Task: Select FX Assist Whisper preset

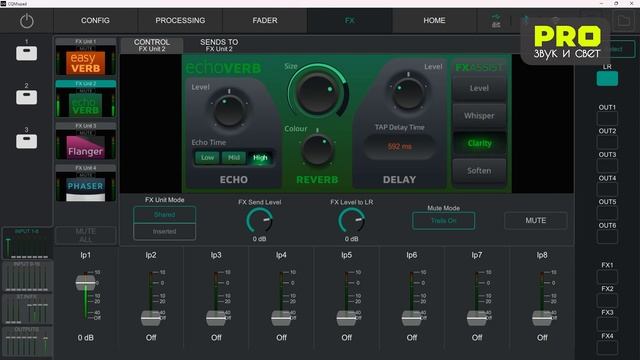Action: click(x=479, y=116)
